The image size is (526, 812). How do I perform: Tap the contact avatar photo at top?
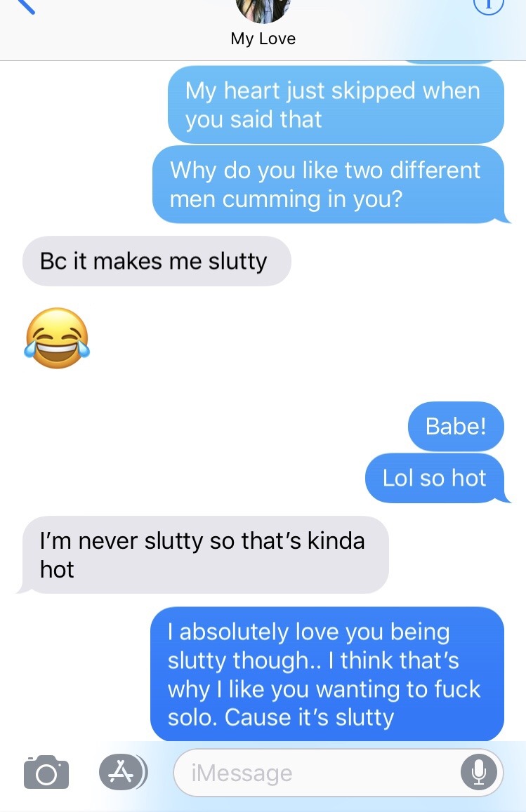pyautogui.click(x=263, y=11)
